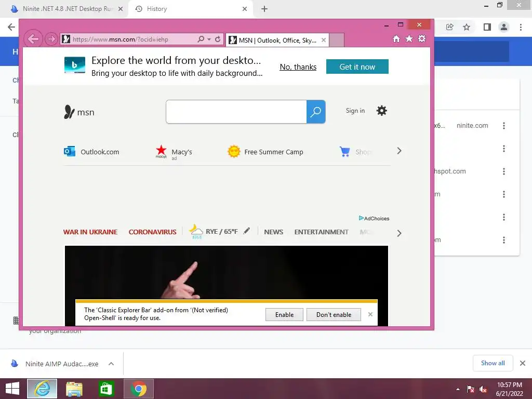The height and width of the screenshot is (399, 532).
Task: Refresh the MSN page in Internet Explorer
Action: (218, 39)
